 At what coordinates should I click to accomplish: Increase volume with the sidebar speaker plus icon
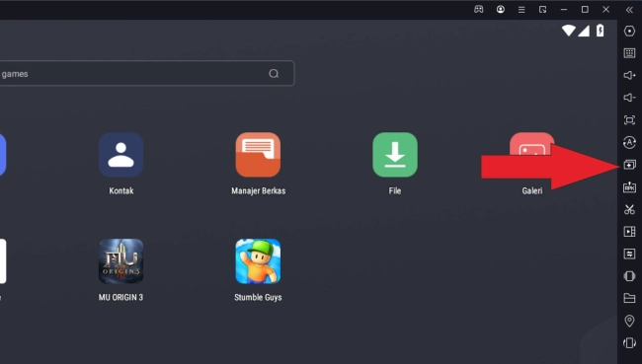point(629,75)
